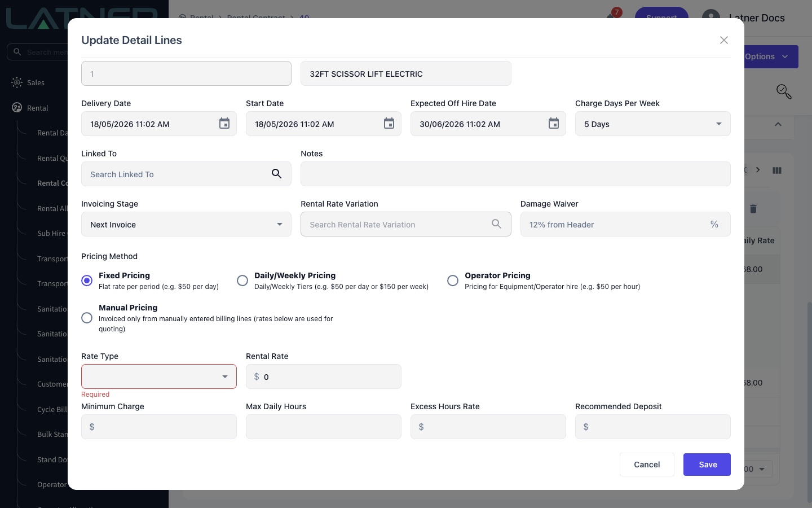Viewport: 812px width, 508px height.
Task: Open Start Date calendar picker
Action: coord(389,124)
